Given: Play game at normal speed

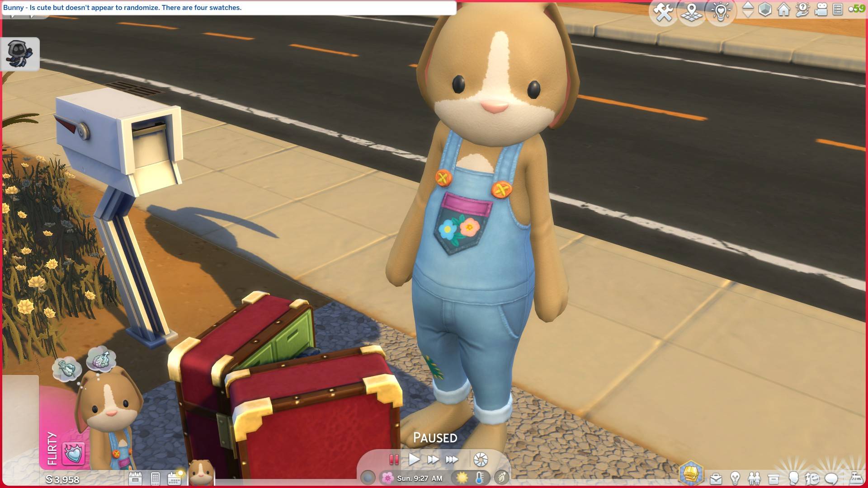Looking at the screenshot, I should pyautogui.click(x=414, y=460).
